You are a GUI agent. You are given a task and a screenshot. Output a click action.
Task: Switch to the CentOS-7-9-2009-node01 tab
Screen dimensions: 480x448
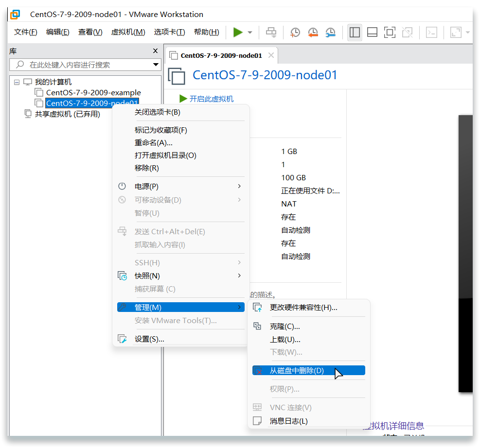point(221,55)
